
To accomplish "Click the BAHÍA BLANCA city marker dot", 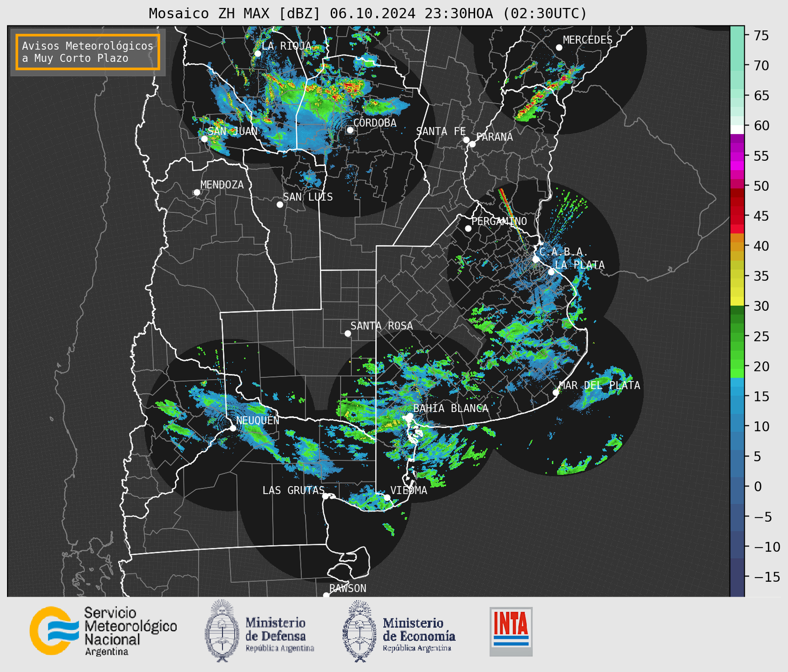I will click(410, 416).
